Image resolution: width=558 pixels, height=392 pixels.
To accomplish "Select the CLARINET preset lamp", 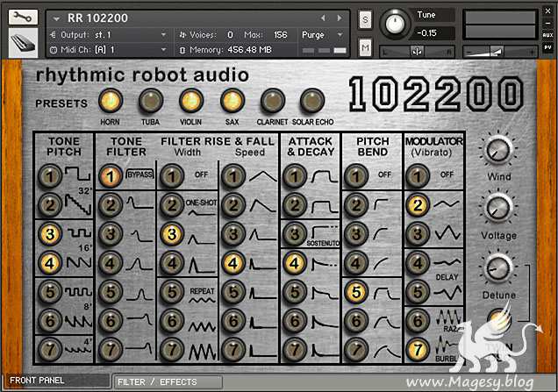I will click(x=273, y=101).
